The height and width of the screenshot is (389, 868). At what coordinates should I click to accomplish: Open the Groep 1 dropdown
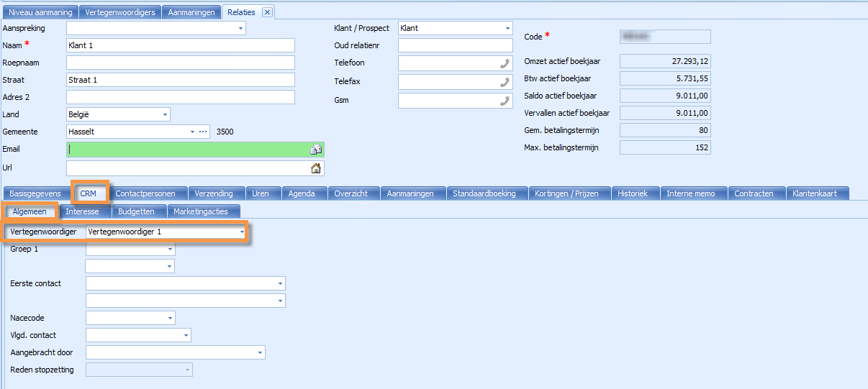click(x=170, y=249)
